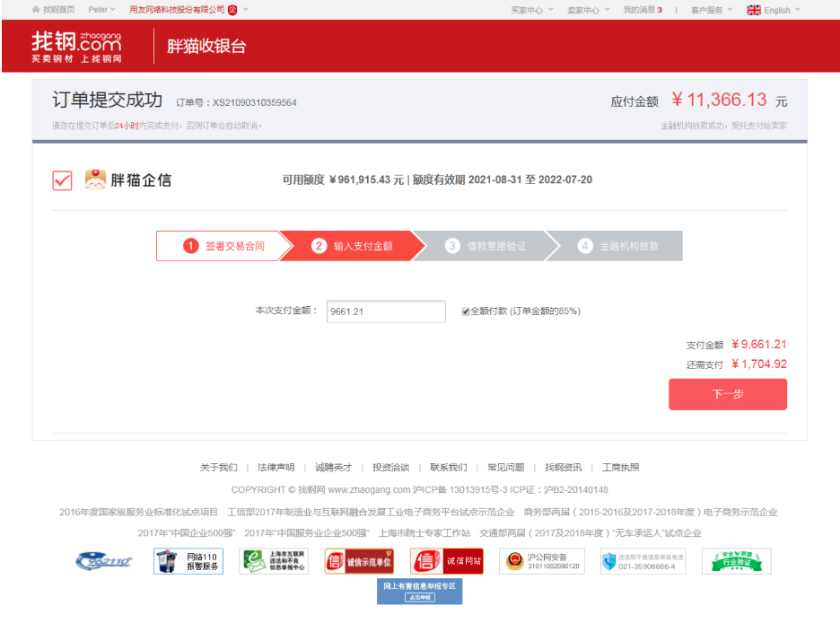Click the 网上有害信息举报专区 banner

click(419, 592)
